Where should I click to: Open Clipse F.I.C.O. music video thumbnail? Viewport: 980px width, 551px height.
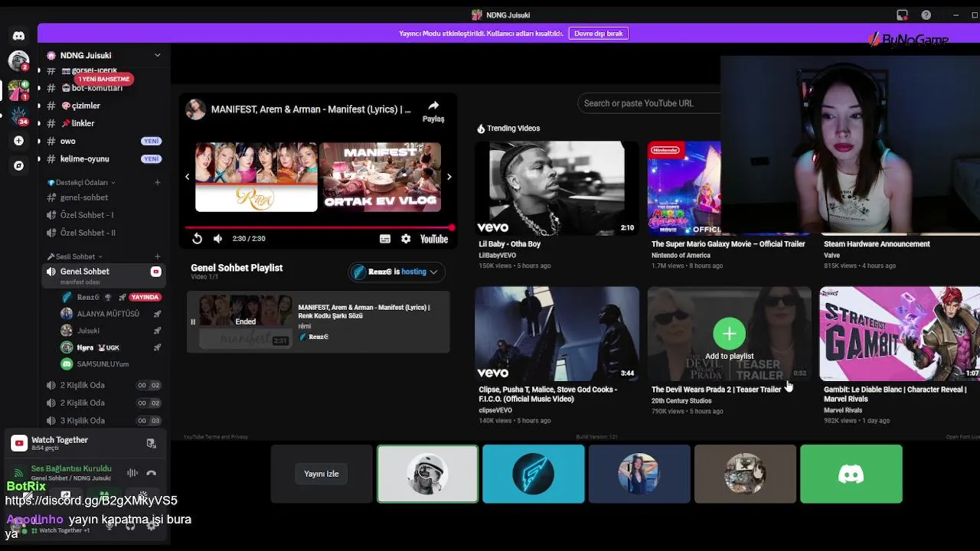557,334
